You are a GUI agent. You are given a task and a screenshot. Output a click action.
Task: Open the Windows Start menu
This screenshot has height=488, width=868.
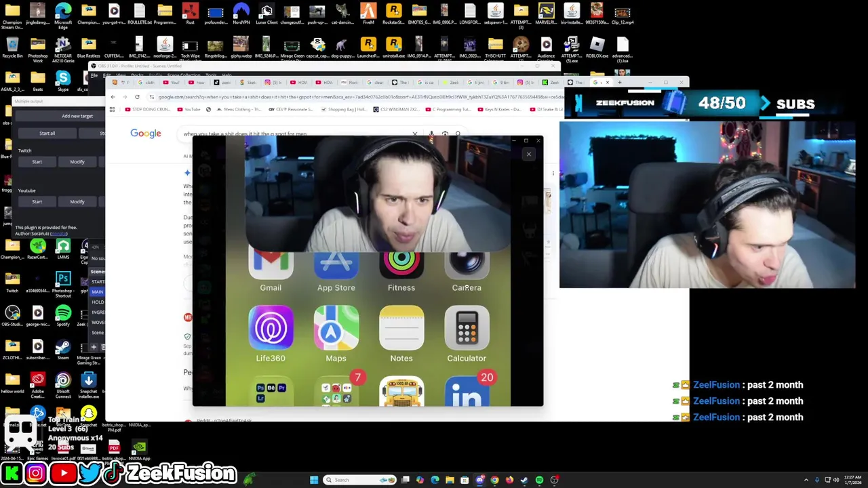click(314, 480)
